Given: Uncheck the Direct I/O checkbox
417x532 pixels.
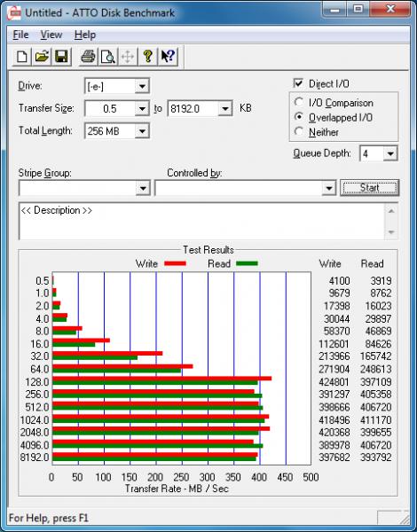Looking at the screenshot, I should 298,83.
